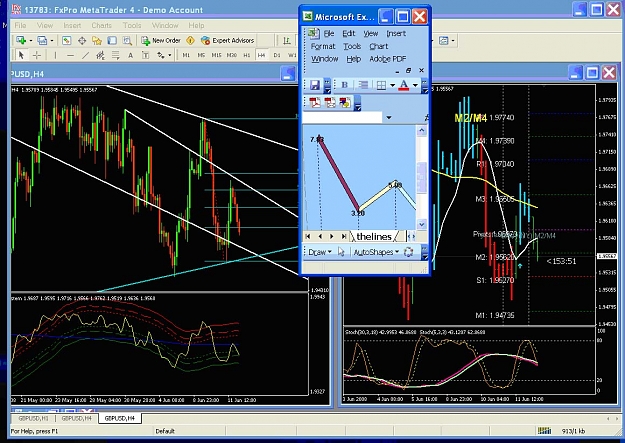Open the Strategy Tester magnifier icon
The height and width of the screenshot is (443, 625).
coord(127,40)
